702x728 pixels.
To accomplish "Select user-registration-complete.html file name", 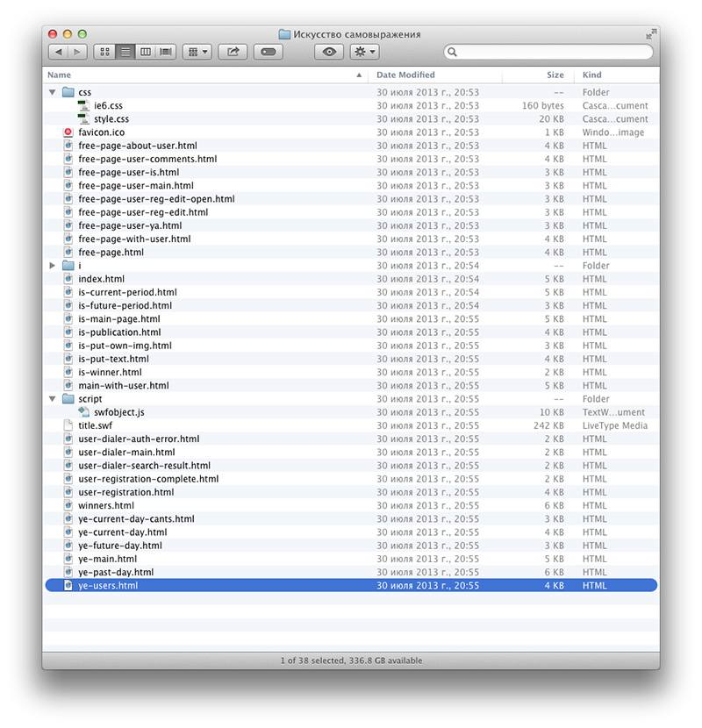I will click(148, 479).
